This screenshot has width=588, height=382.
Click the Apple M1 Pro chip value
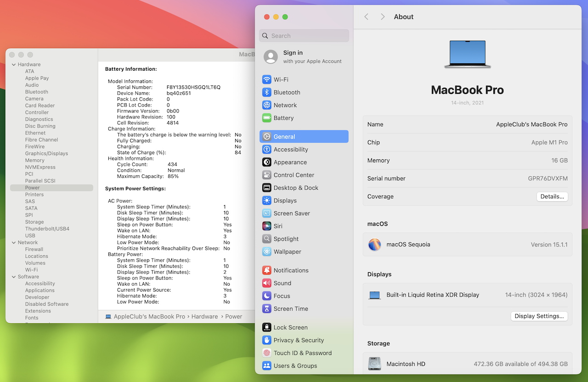[x=549, y=142]
